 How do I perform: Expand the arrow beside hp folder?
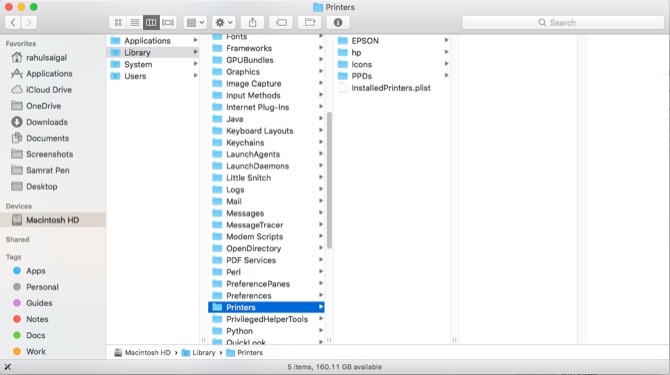446,52
